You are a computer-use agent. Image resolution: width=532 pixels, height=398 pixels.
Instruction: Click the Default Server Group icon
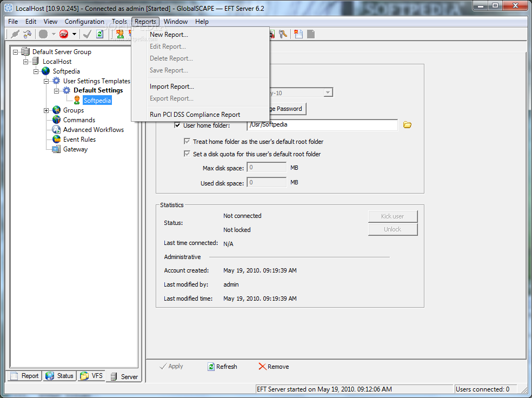25,51
